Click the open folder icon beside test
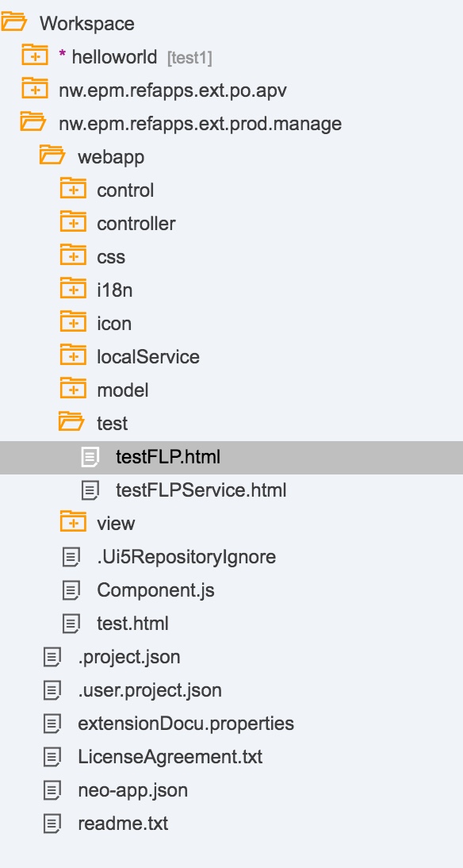The width and height of the screenshot is (463, 868). point(71,423)
